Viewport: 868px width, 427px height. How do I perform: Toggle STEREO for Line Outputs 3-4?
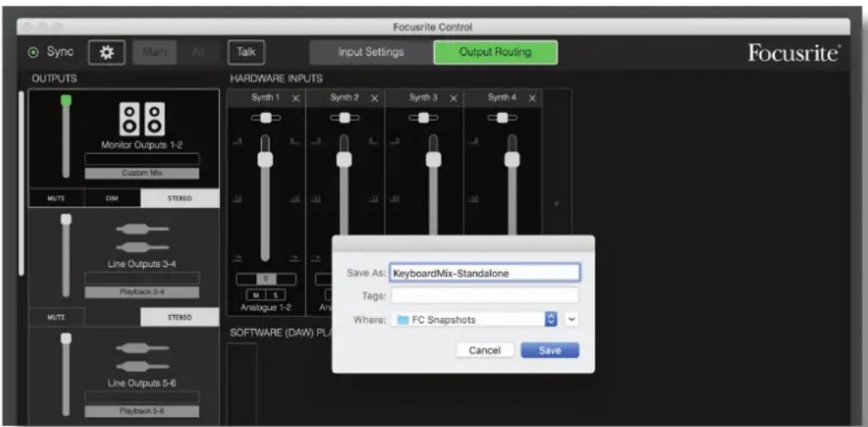[x=180, y=317]
